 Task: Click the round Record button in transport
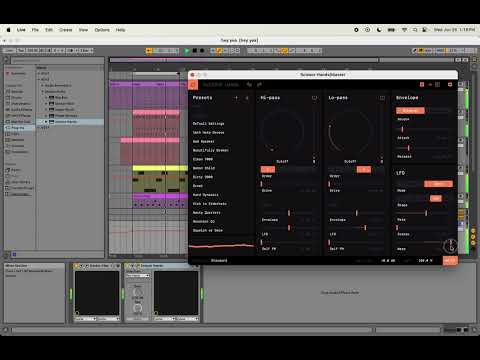coord(202,51)
